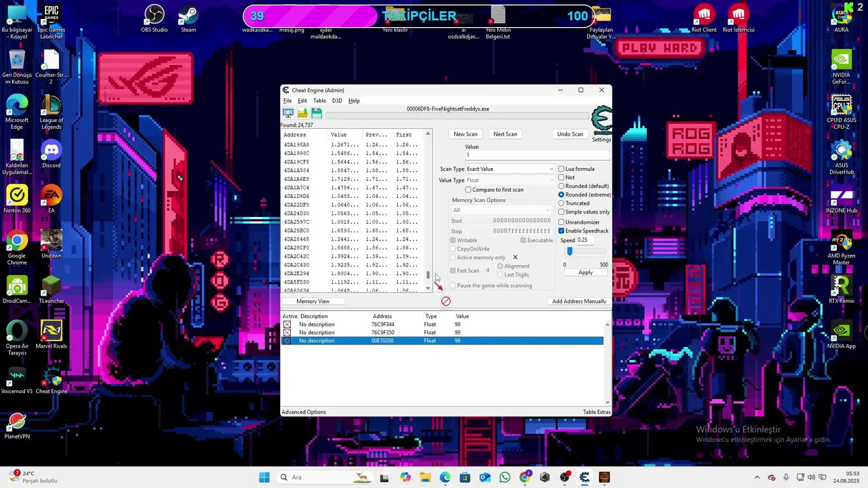Open Google Chrome desktop shortcut
This screenshot has height=488, width=868.
(x=17, y=247)
